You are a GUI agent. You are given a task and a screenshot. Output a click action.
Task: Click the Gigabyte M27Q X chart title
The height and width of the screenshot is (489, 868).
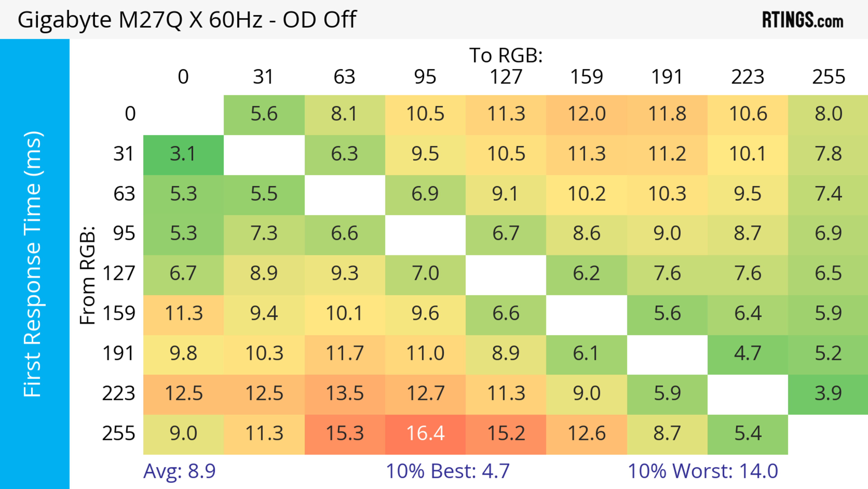point(187,19)
